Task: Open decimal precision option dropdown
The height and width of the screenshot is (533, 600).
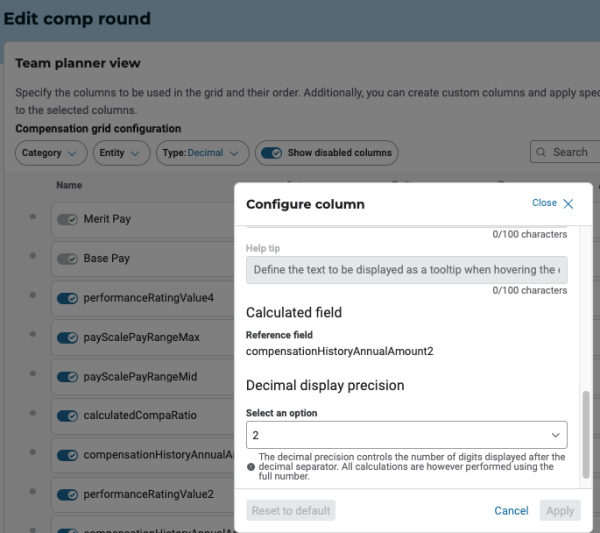Action: pos(406,435)
